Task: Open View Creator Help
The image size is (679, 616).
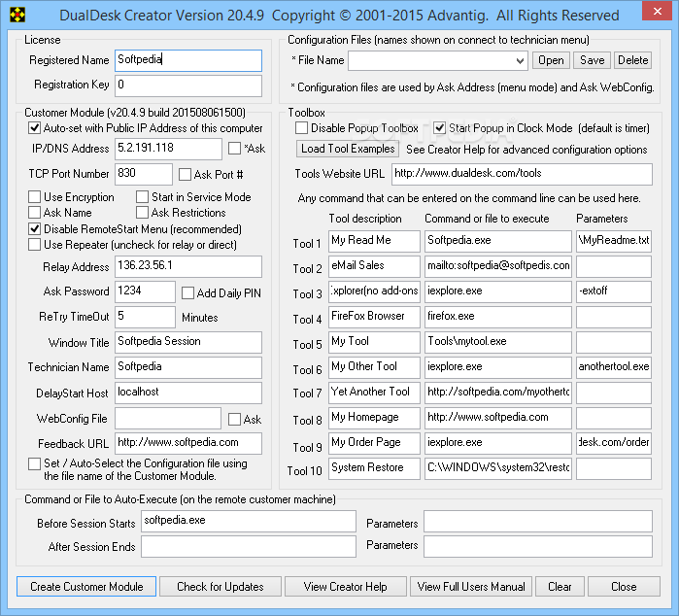Action: [x=346, y=587]
